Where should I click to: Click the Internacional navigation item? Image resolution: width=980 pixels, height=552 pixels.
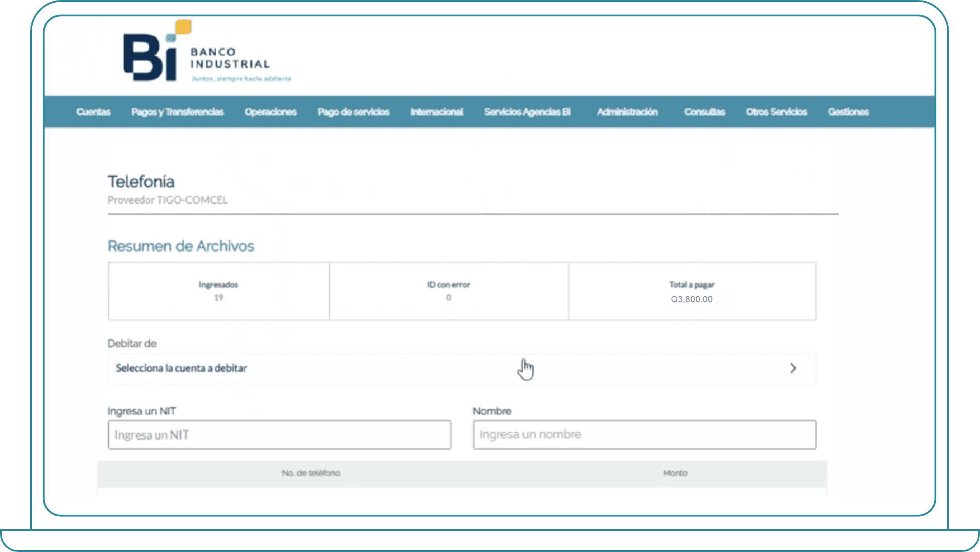[x=436, y=112]
